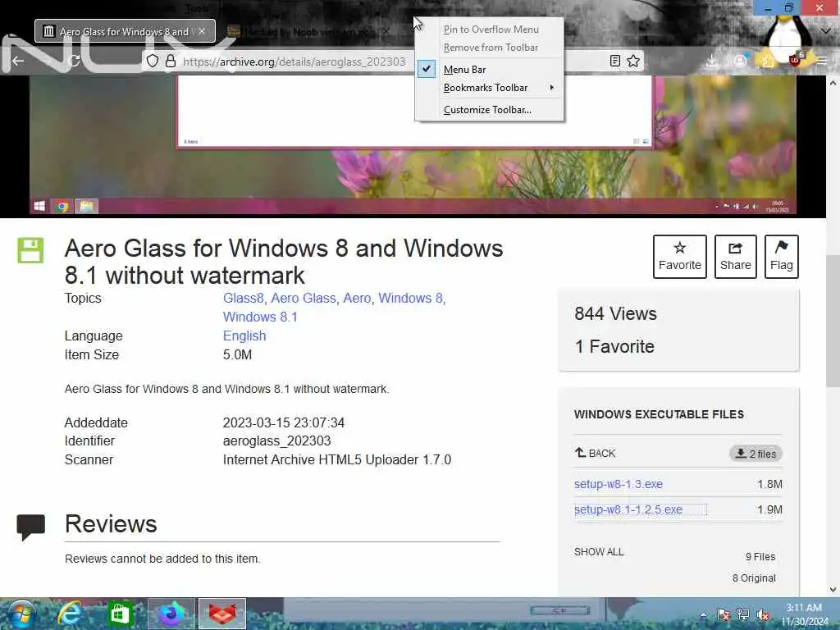This screenshot has width=840, height=630.
Task: Click the 2 files download badge
Action: pos(756,454)
